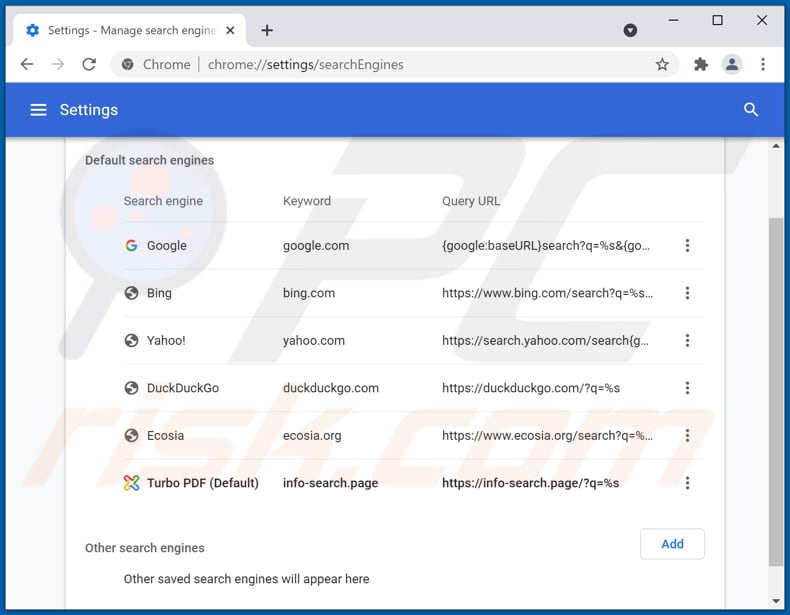Click the Google logo icon in list
Viewport: 790px width, 615px height.
click(x=131, y=246)
